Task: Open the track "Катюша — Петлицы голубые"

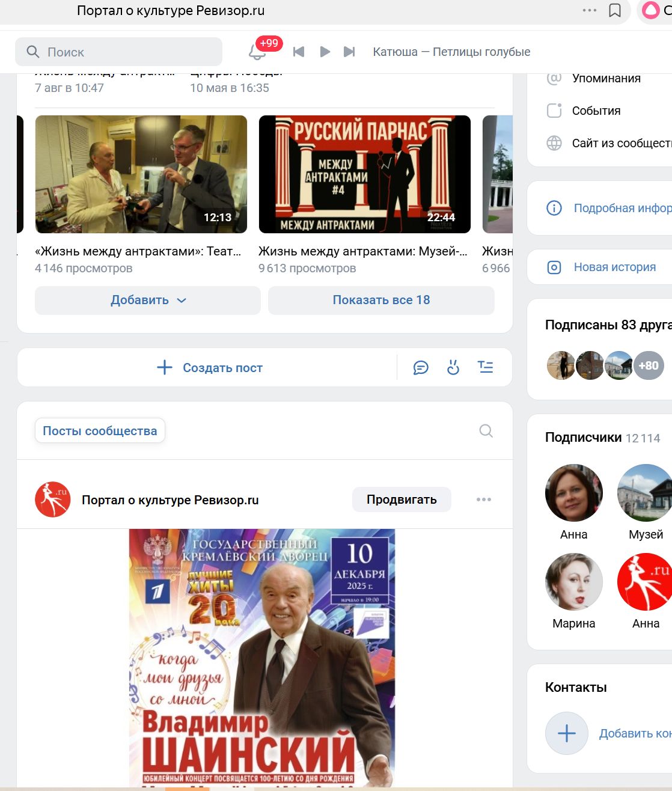Action: click(x=451, y=52)
